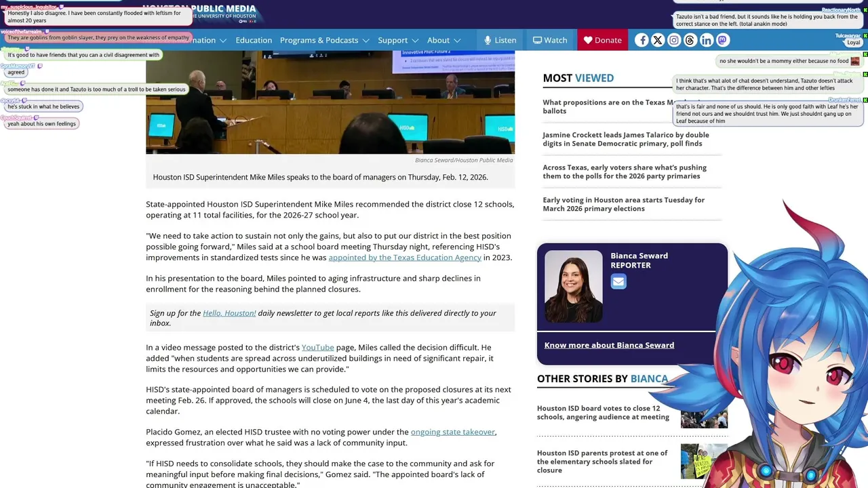Open the 'Hello, Houston!' newsletter link
Viewport: 868px width, 488px height.
229,313
